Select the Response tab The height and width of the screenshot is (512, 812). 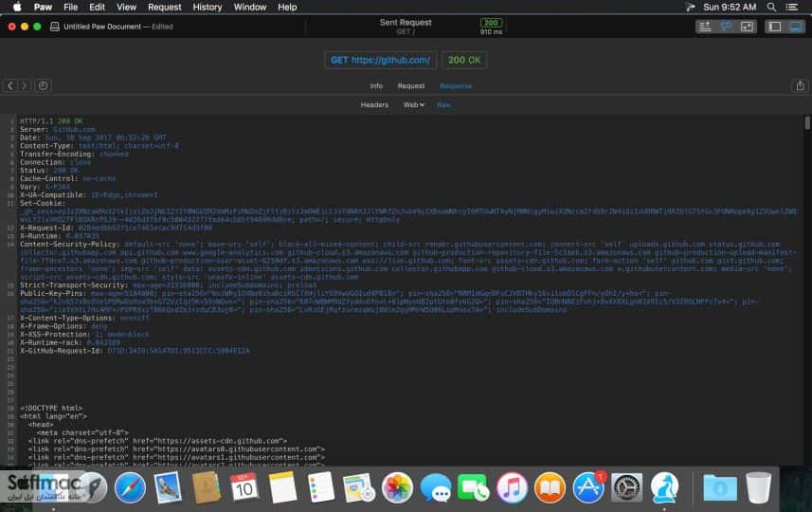coord(456,86)
